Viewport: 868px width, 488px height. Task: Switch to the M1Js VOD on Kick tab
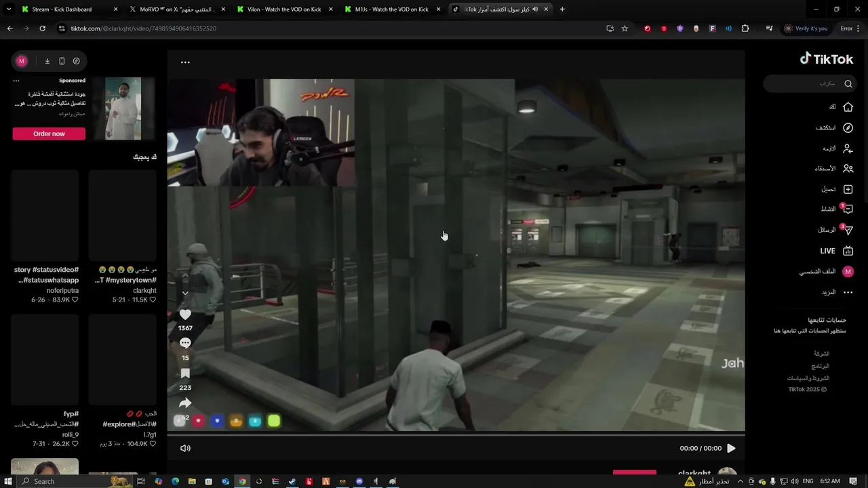(x=391, y=9)
